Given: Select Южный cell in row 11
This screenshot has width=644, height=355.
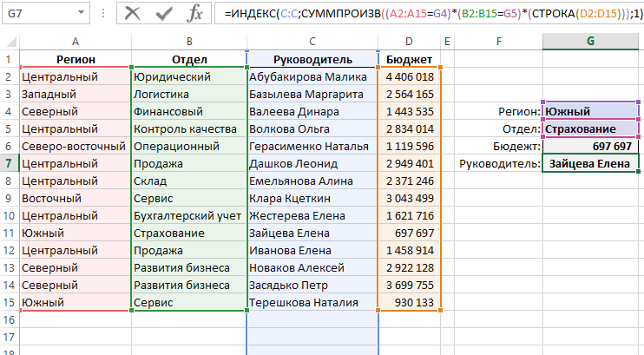Looking at the screenshot, I should [x=76, y=233].
